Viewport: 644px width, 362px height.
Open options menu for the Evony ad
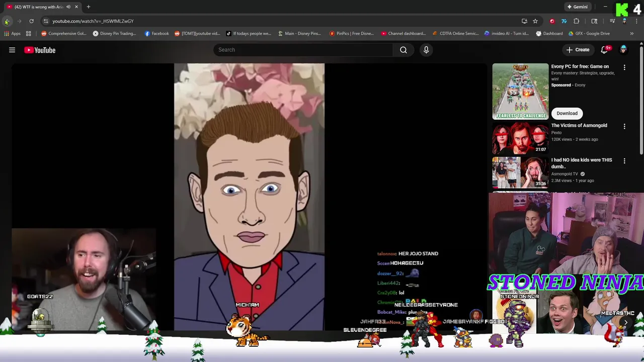624,67
